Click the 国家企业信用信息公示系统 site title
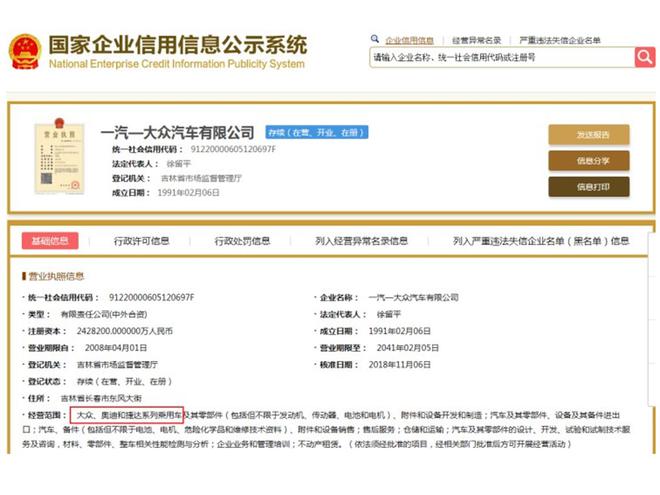The image size is (660, 495). click(178, 45)
